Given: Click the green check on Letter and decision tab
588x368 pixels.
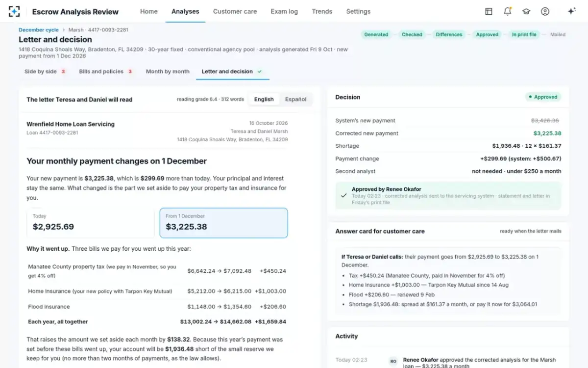Looking at the screenshot, I should coord(260,72).
